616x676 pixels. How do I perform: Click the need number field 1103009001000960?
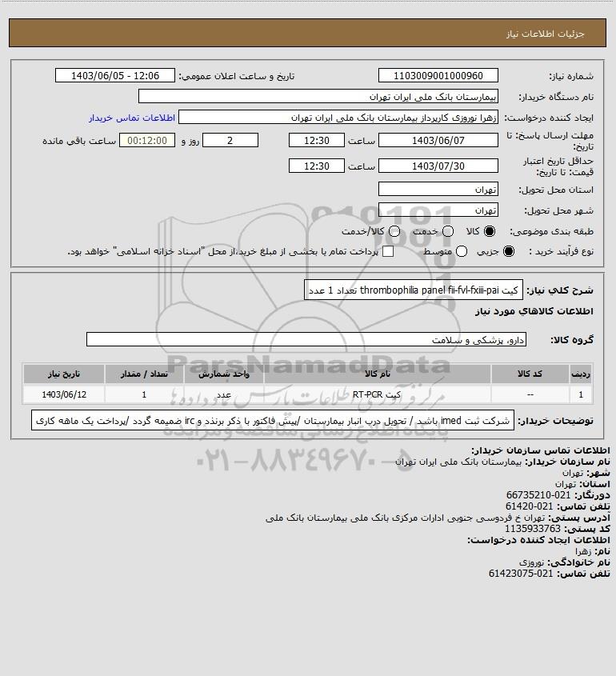[438, 75]
